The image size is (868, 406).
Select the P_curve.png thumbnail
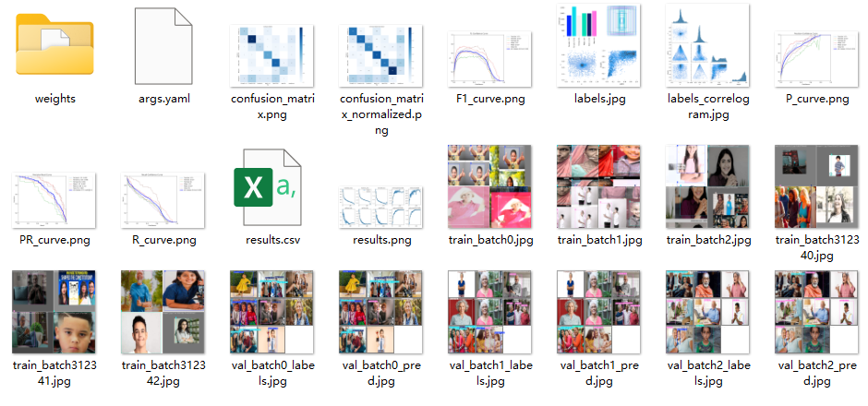click(x=816, y=59)
